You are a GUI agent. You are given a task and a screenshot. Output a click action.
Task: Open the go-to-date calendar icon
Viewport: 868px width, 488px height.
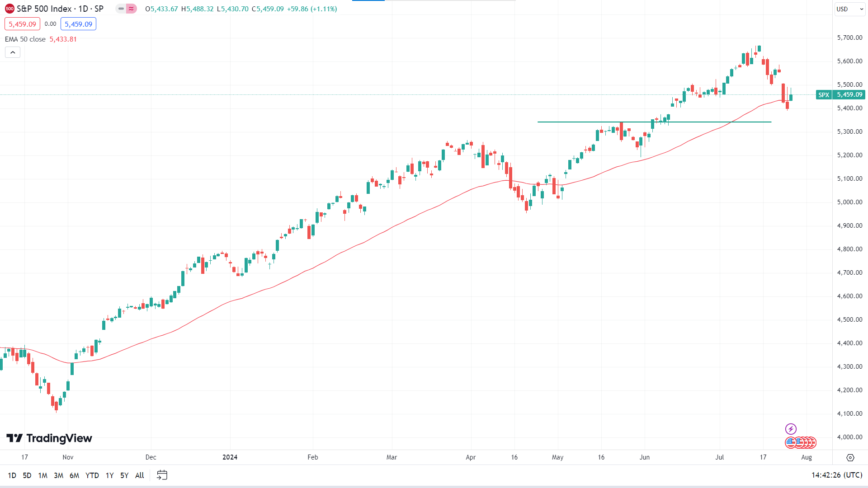(162, 475)
